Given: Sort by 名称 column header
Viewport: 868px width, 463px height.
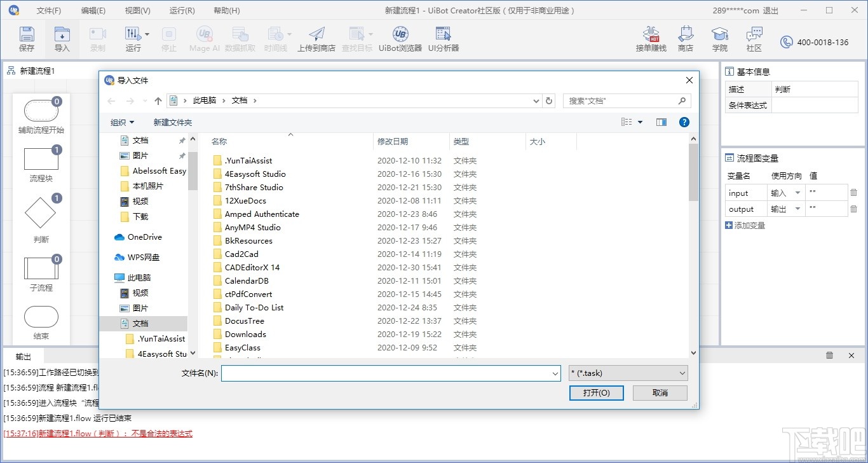Looking at the screenshot, I should coord(219,141).
